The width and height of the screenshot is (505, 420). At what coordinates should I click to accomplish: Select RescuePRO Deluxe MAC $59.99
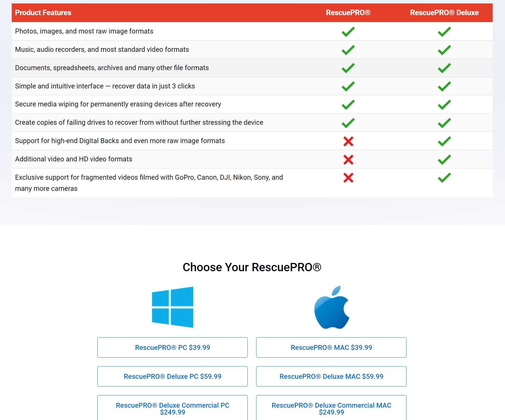[331, 376]
